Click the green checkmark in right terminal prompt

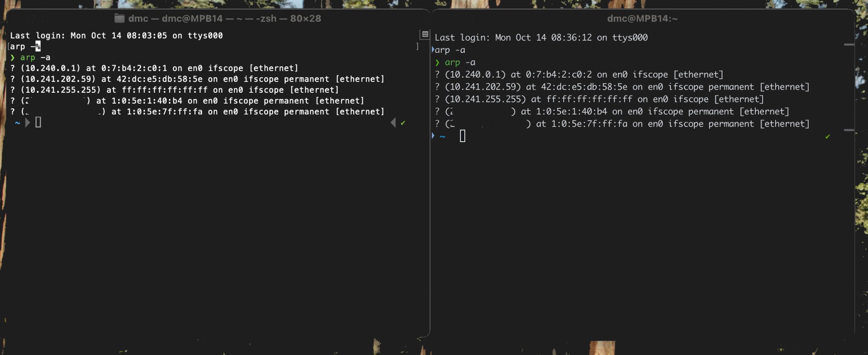828,137
